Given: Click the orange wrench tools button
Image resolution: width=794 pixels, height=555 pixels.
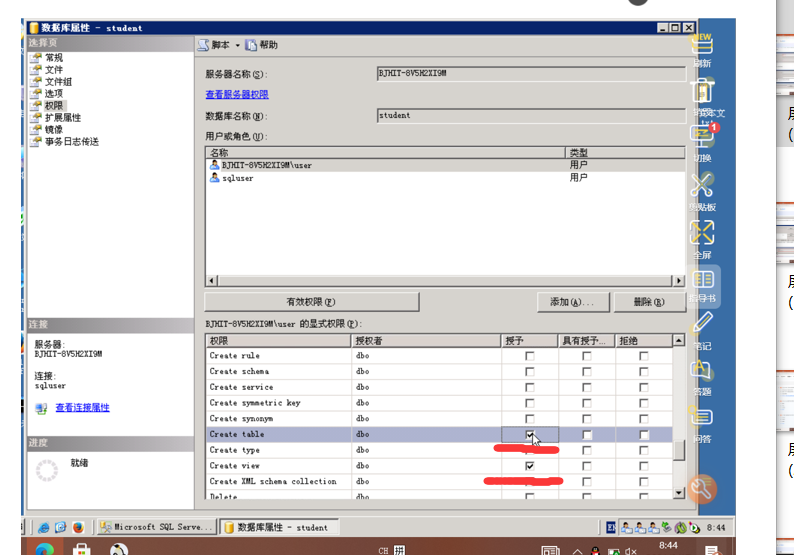Looking at the screenshot, I should coord(702,489).
